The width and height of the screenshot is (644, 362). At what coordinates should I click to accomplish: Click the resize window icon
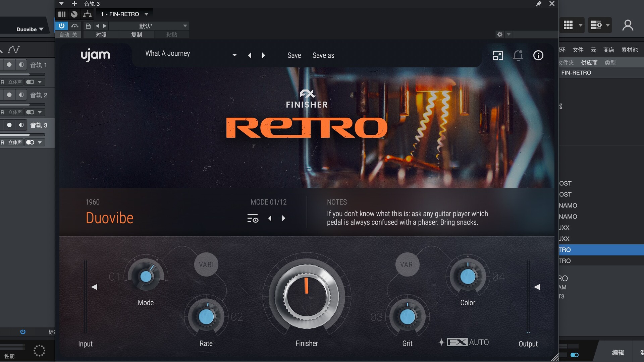coord(498,55)
